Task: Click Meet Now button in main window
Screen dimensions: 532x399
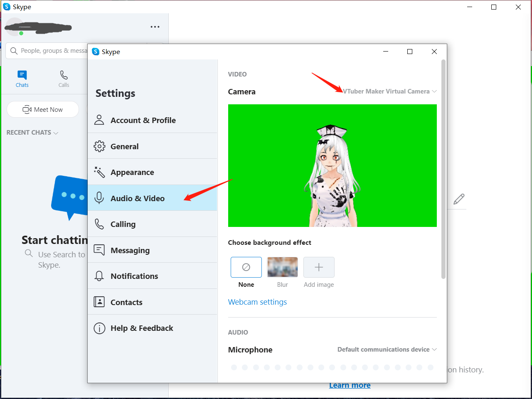Action: 43,109
